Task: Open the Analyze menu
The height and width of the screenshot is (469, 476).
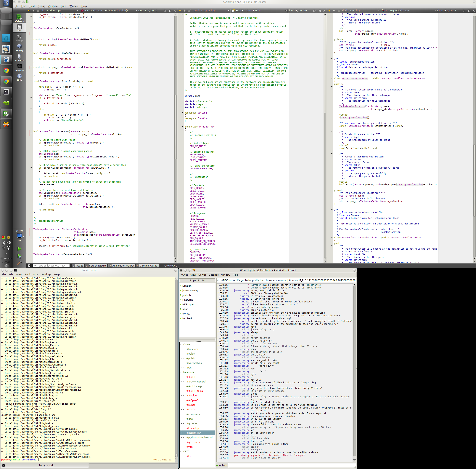Action: (x=53, y=6)
